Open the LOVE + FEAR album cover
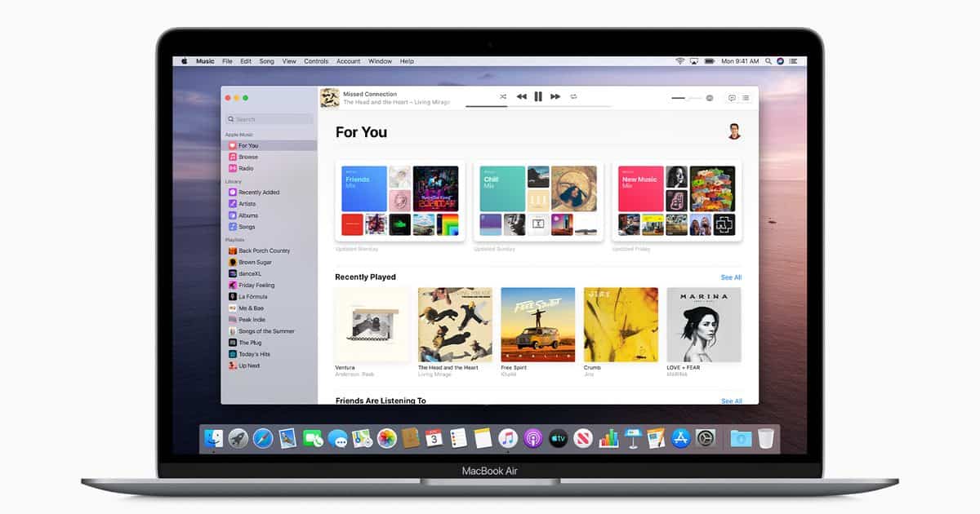Screen dimensions: 980x514 click(703, 325)
